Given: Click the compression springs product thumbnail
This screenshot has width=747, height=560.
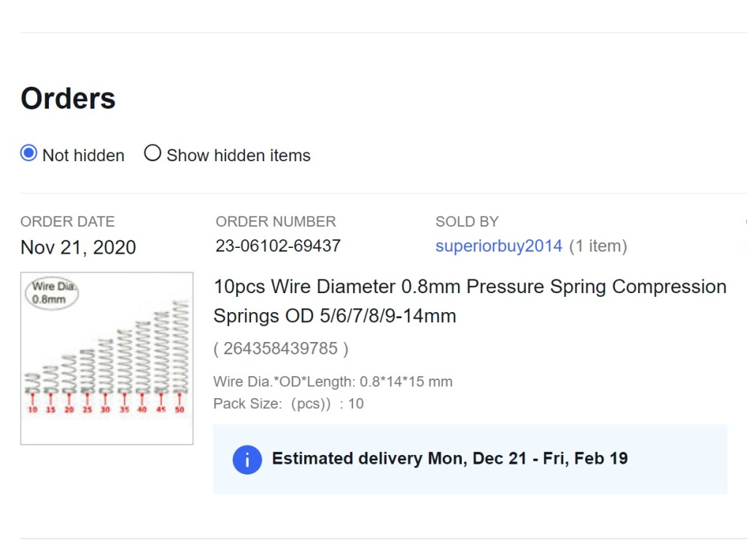Looking at the screenshot, I should click(107, 358).
